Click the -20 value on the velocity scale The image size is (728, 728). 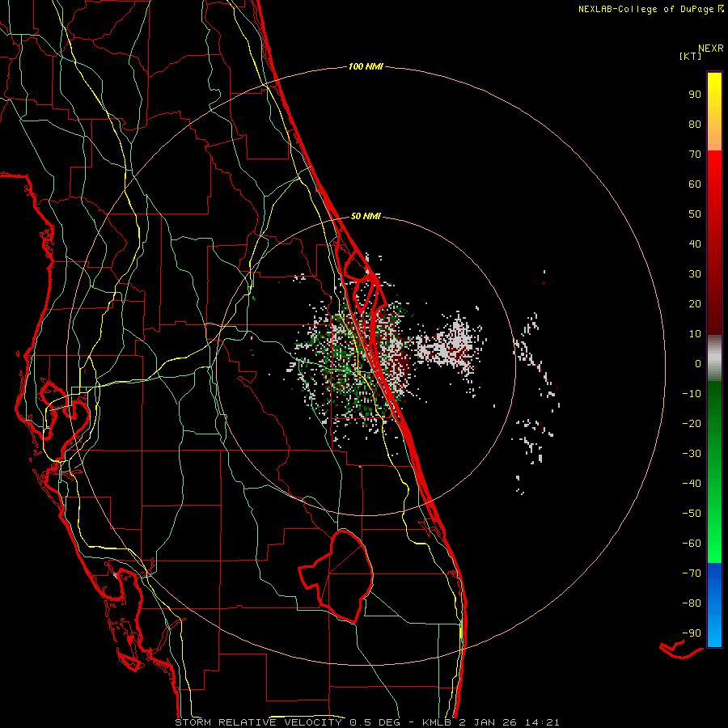point(692,424)
